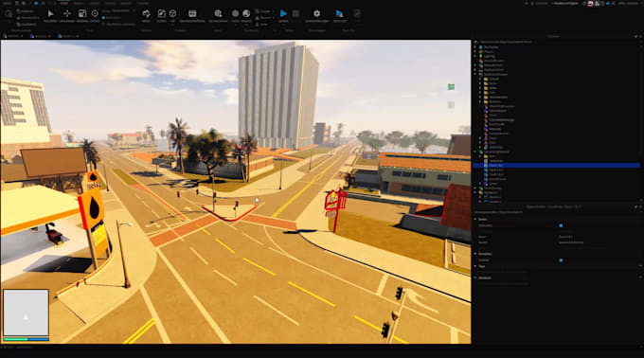This screenshot has height=358, width=644.
Task: Open the third ribbon tab after Home
Action: [95, 3]
